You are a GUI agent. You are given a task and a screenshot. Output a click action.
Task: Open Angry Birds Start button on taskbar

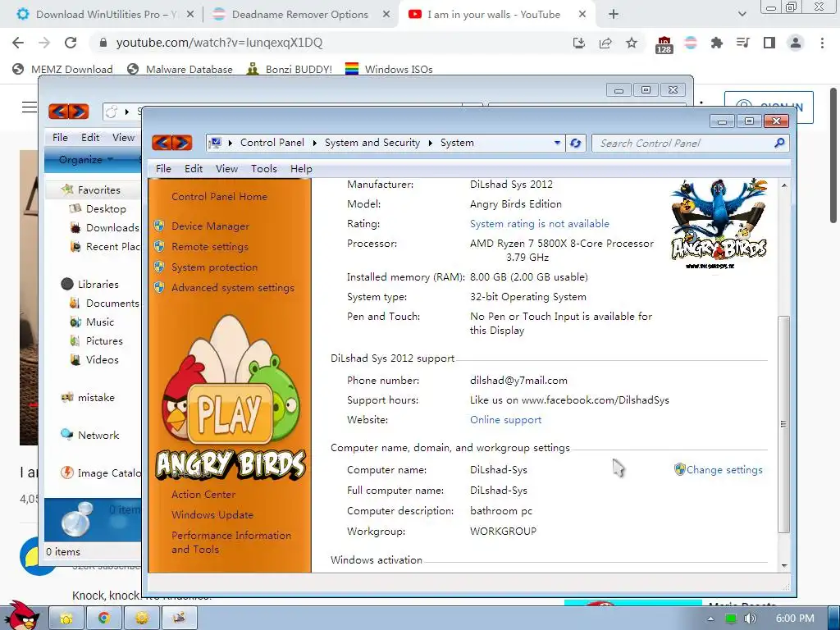pos(21,616)
